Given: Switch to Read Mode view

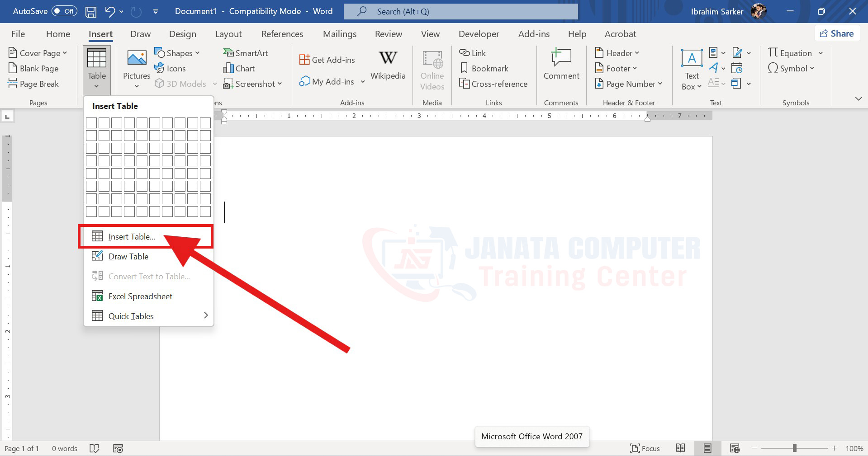Looking at the screenshot, I should pyautogui.click(x=680, y=448).
